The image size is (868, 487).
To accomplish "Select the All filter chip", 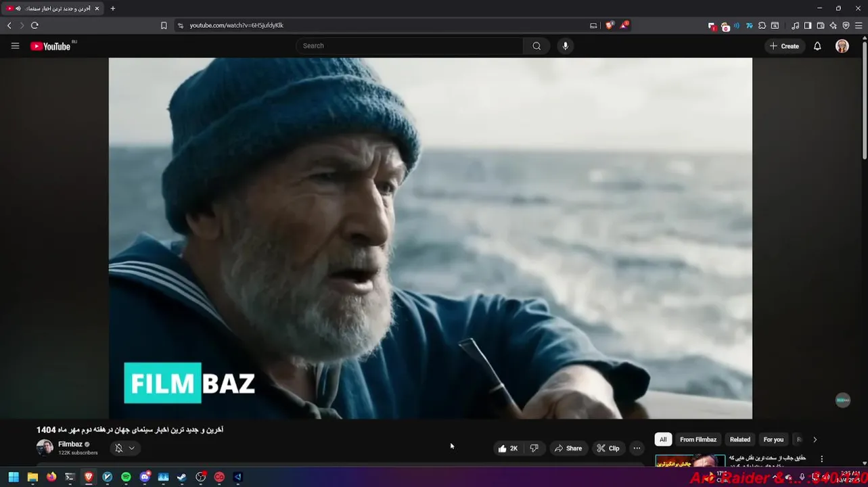I will pos(663,440).
